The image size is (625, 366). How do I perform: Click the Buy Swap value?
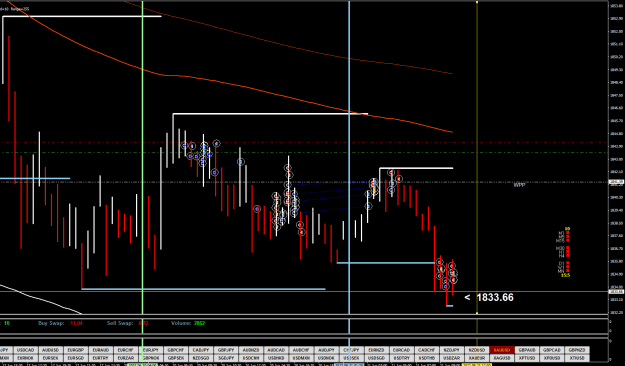pos(76,323)
